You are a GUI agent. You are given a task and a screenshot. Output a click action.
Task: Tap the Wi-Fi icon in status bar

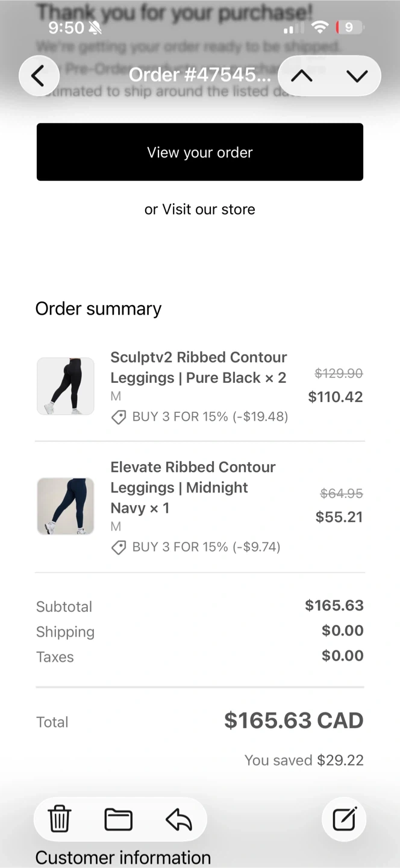tap(320, 27)
